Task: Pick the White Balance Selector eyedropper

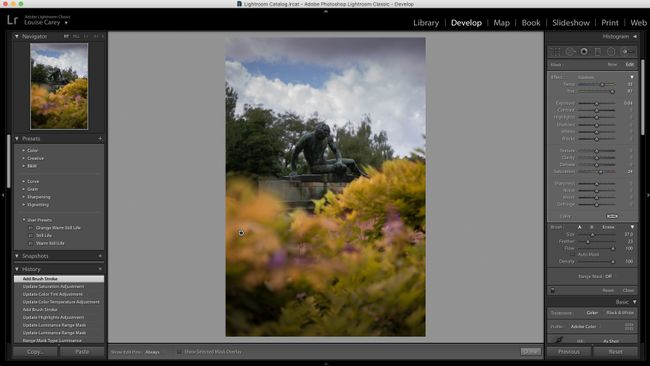Action: point(558,339)
